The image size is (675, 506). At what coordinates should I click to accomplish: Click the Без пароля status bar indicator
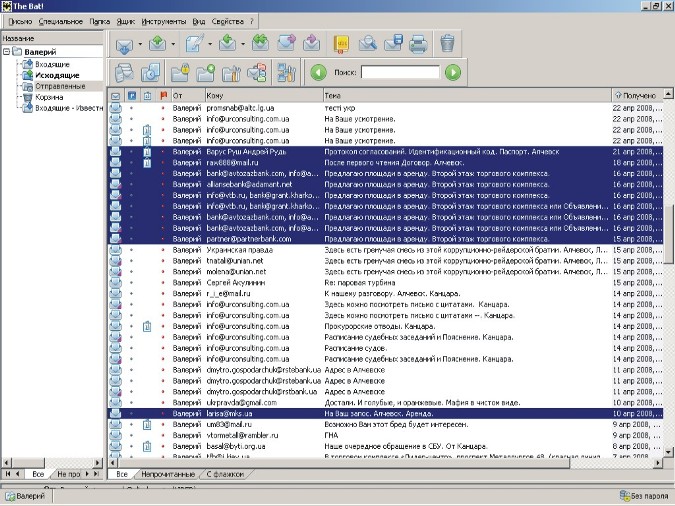point(646,496)
